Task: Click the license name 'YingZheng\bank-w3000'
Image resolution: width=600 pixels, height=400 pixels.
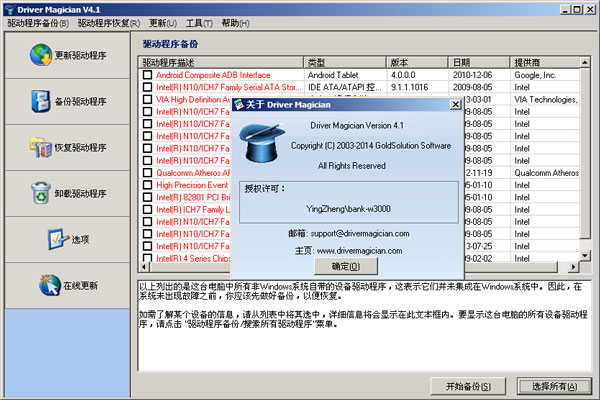Action: pos(348,209)
